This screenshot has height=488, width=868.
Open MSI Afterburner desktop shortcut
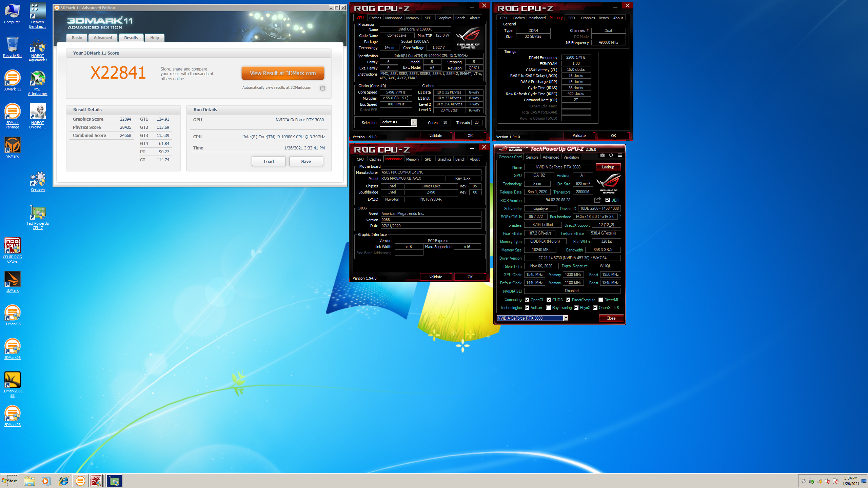pos(38,83)
